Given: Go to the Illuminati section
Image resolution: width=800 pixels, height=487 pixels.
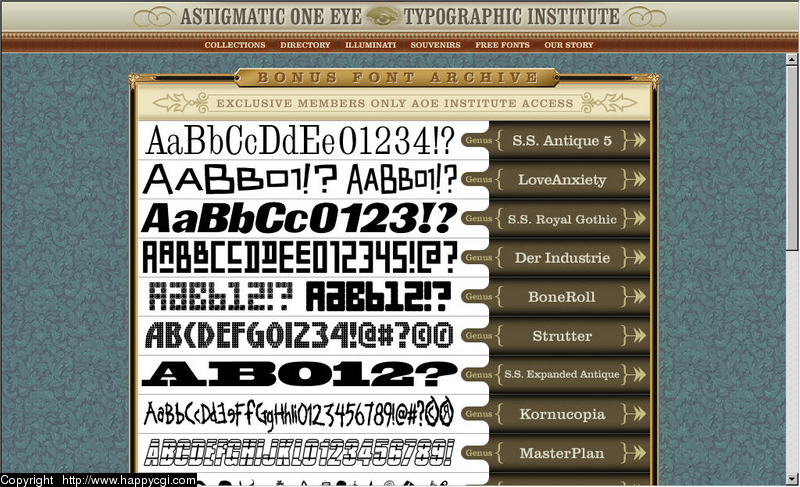Looking at the screenshot, I should pos(370,45).
